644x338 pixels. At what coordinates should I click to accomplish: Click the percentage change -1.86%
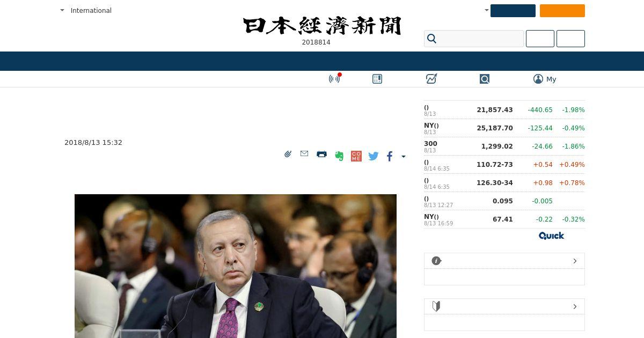coord(573,146)
